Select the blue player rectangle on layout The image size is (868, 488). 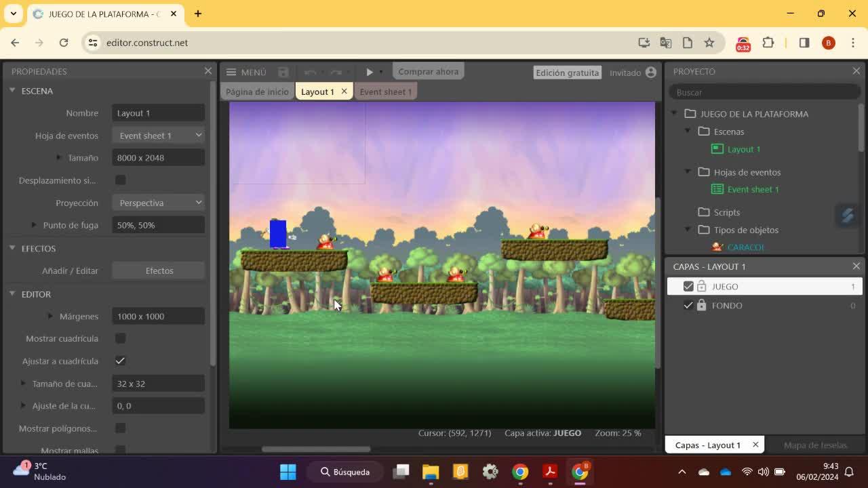click(278, 234)
